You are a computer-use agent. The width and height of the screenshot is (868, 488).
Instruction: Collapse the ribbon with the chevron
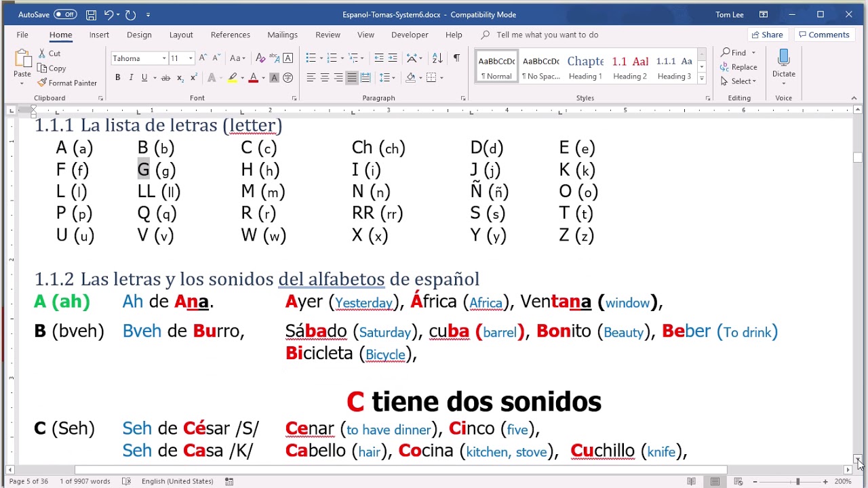tap(854, 98)
